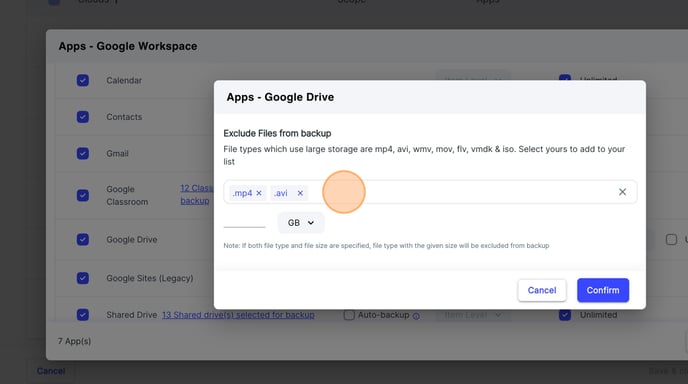Enable Auto-backup for Shared Drive

349,315
